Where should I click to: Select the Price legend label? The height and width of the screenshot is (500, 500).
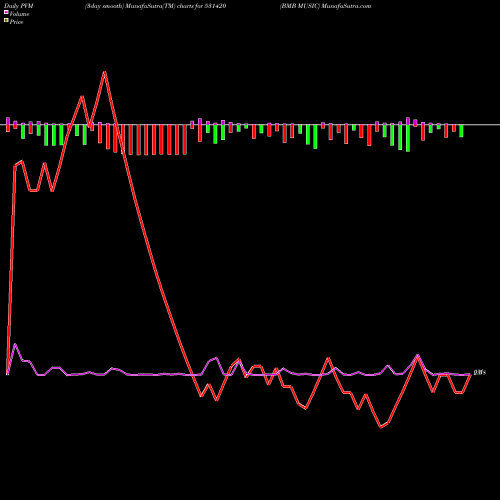pos(16,22)
